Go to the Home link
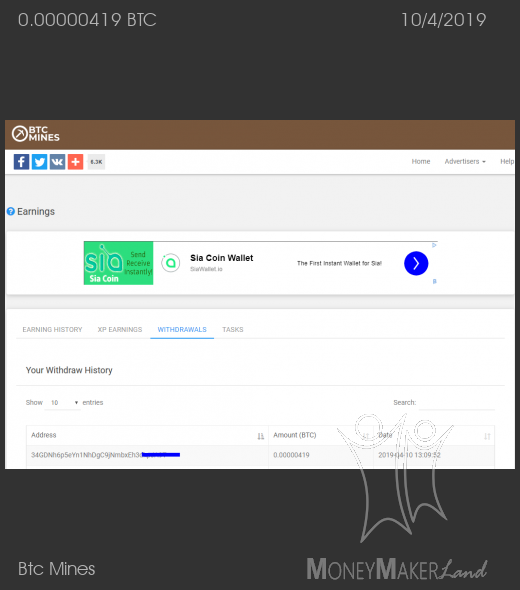520x590 pixels. click(421, 161)
